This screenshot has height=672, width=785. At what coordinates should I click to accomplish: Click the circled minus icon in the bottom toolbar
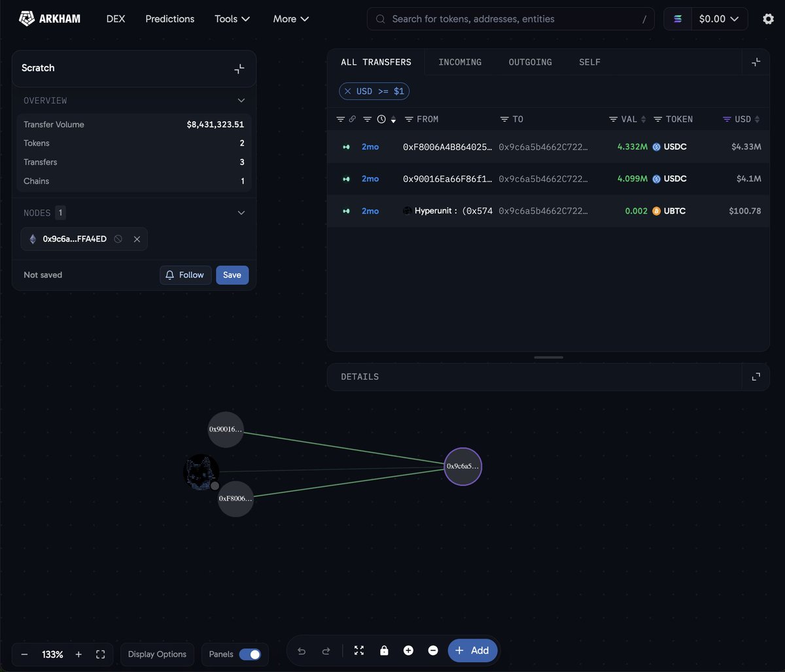pos(433,650)
